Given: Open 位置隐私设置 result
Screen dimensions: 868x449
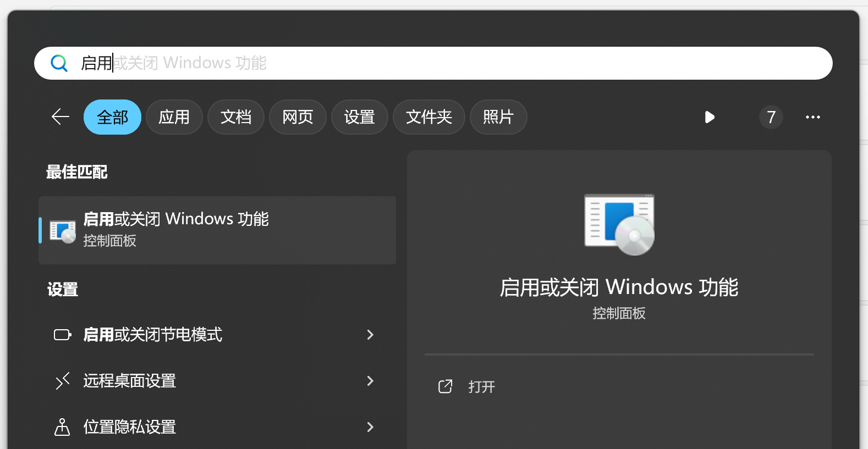Looking at the screenshot, I should (x=217, y=427).
